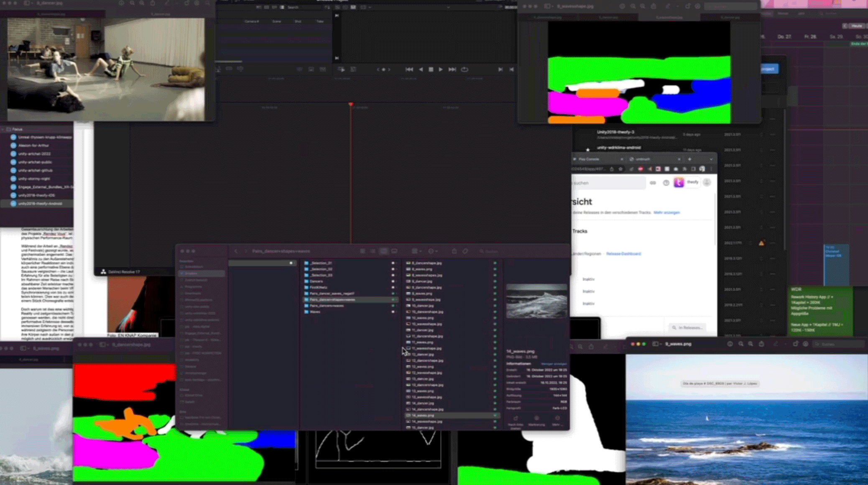The image size is (868, 485).
Task: Open the green WDR calendar event
Action: [x=820, y=311]
